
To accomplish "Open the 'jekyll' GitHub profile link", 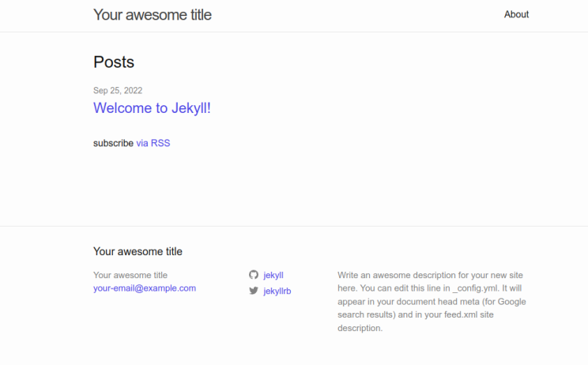I will click(273, 275).
